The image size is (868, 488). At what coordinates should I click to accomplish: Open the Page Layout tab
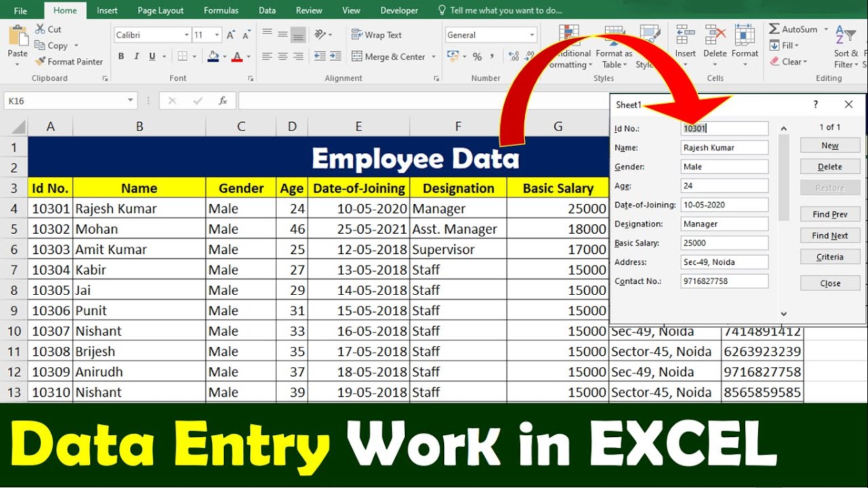click(x=161, y=10)
